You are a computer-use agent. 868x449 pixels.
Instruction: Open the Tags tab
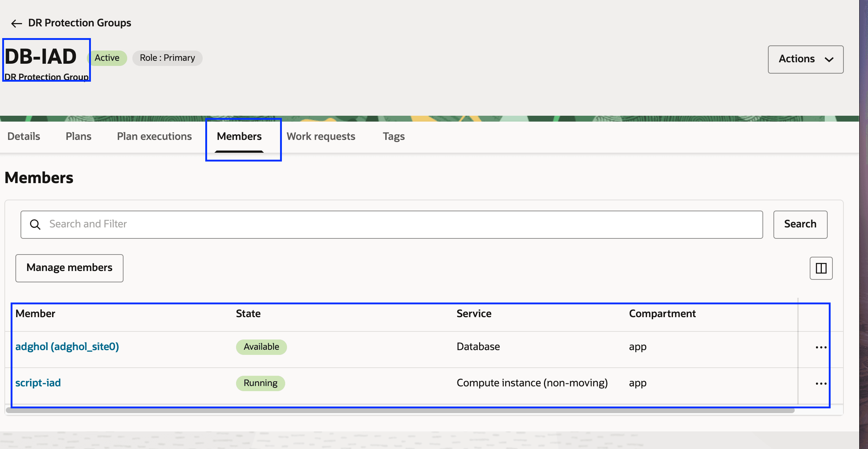point(394,136)
